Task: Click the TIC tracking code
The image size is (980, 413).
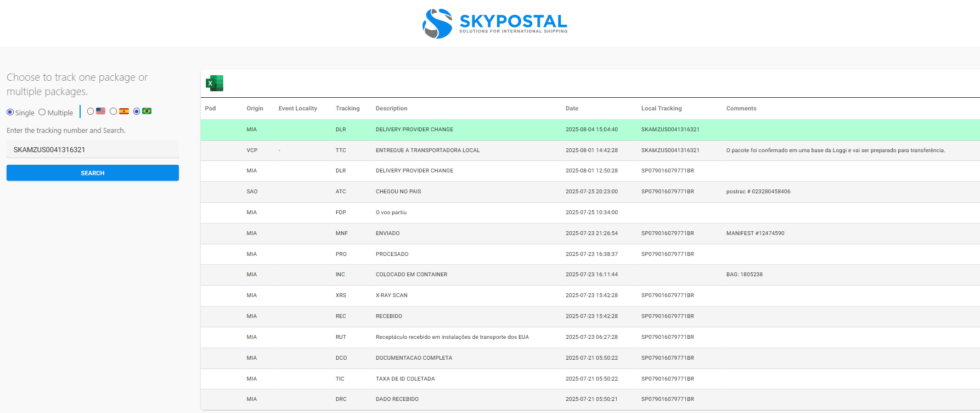Action: (x=340, y=379)
